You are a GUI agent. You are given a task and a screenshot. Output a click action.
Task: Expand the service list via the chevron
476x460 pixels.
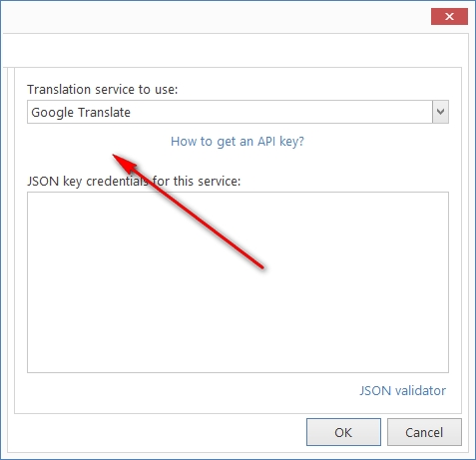(x=440, y=112)
